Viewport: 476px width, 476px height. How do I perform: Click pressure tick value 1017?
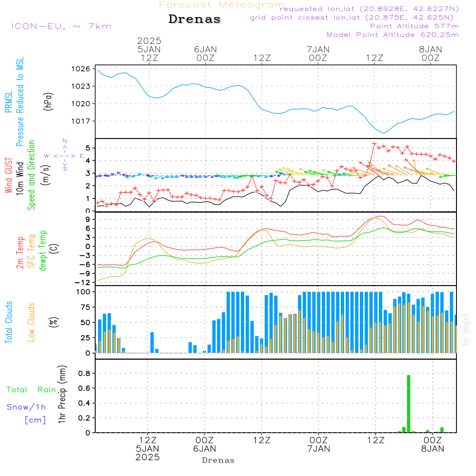coord(80,121)
